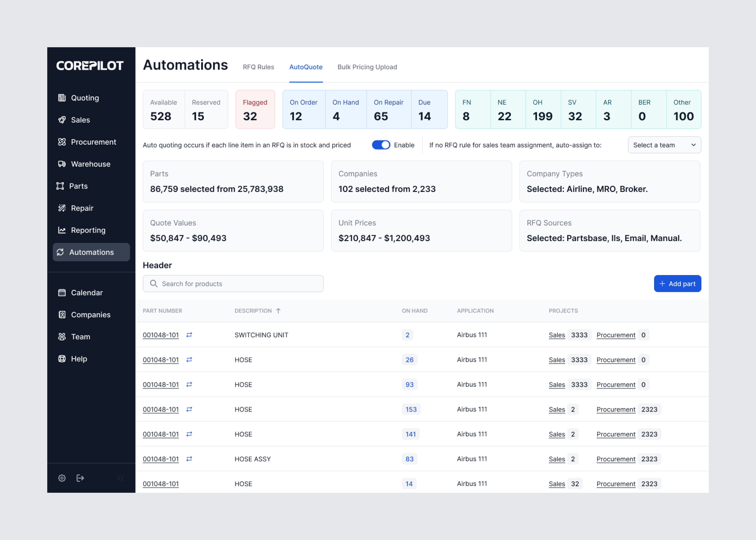The width and height of the screenshot is (756, 540).
Task: Click the Reporting chart icon
Action: [x=62, y=230]
